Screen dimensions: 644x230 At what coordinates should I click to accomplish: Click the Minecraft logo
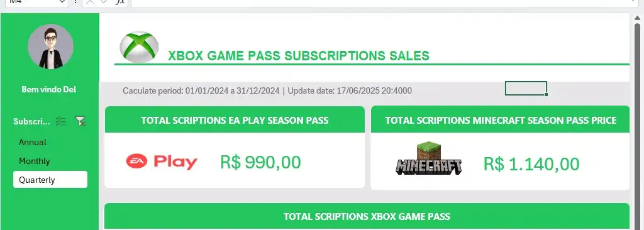pos(429,158)
